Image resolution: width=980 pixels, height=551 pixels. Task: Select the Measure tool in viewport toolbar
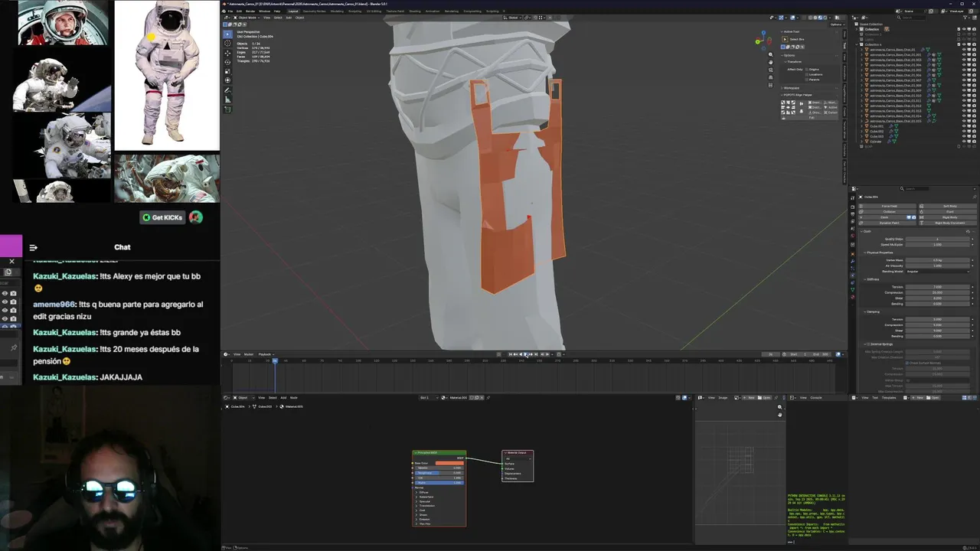227,99
